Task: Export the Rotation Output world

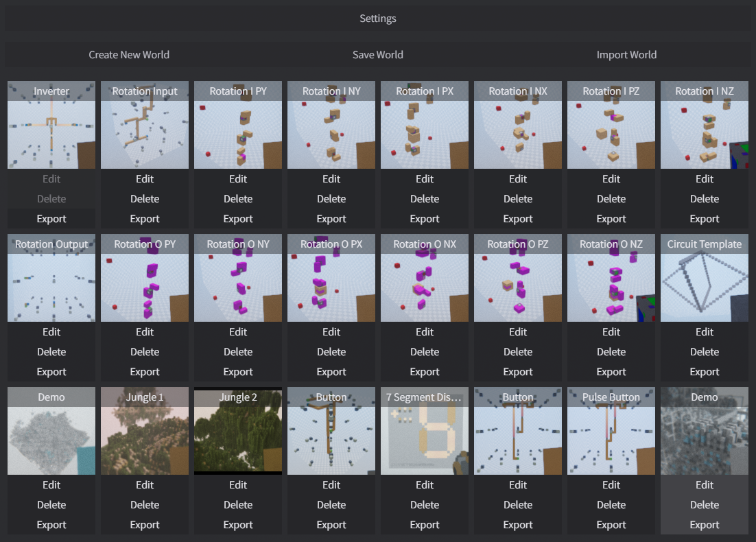Action: (x=51, y=371)
